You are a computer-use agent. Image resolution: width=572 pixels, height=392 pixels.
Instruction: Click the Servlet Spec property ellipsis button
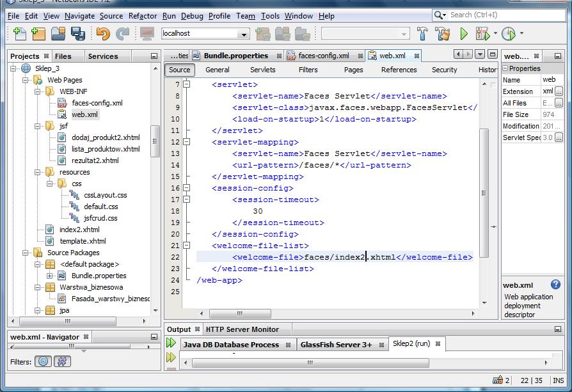(x=559, y=137)
